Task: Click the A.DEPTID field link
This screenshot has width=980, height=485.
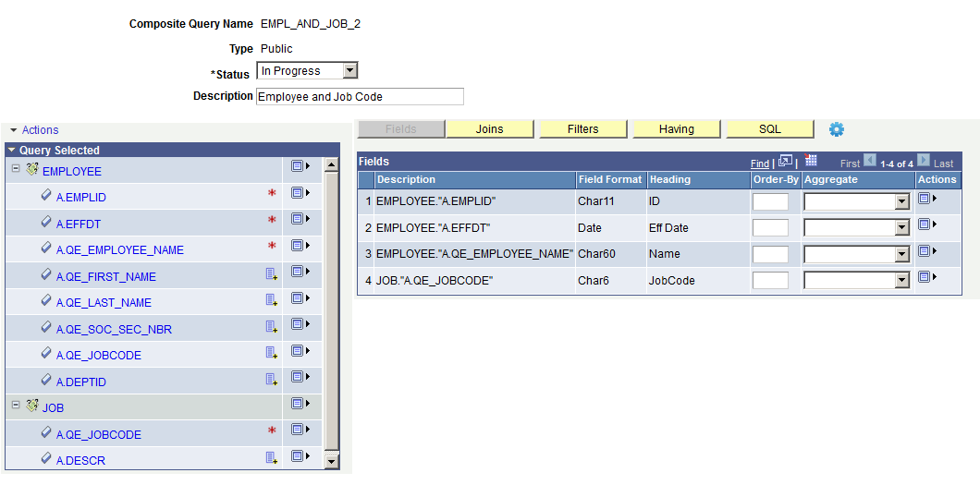Action: pyautogui.click(x=81, y=382)
